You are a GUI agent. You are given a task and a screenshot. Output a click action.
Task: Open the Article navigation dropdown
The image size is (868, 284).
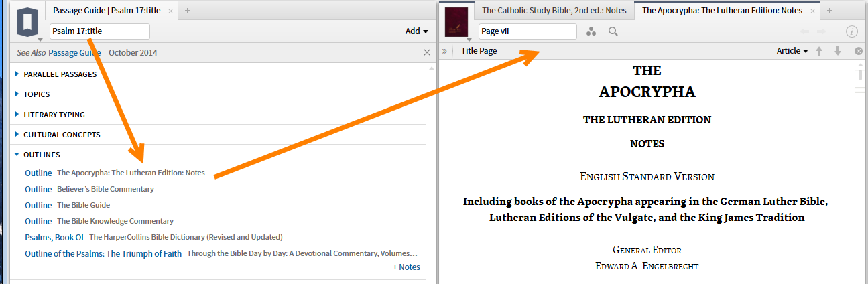pyautogui.click(x=792, y=51)
